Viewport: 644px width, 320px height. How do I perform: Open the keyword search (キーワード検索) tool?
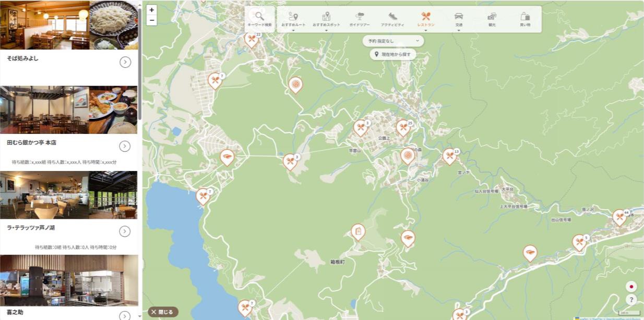click(x=259, y=19)
